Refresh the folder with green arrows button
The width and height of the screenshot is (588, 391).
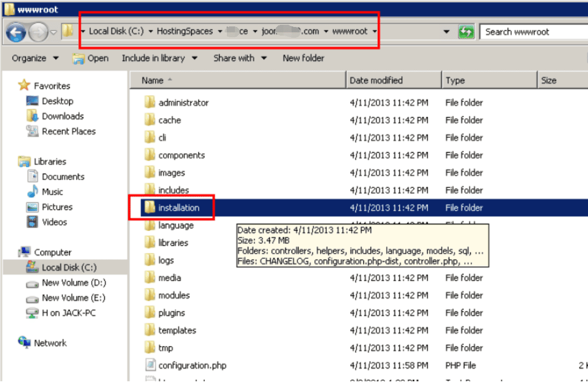point(466,32)
